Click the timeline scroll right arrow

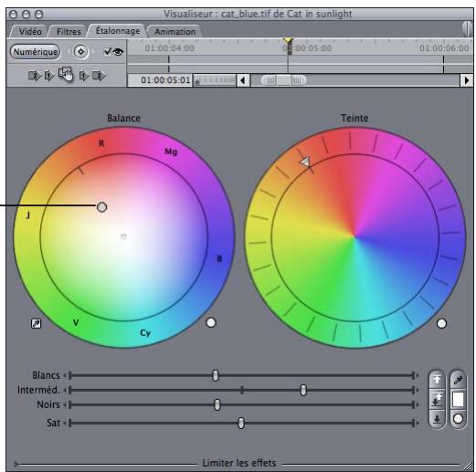[466, 80]
